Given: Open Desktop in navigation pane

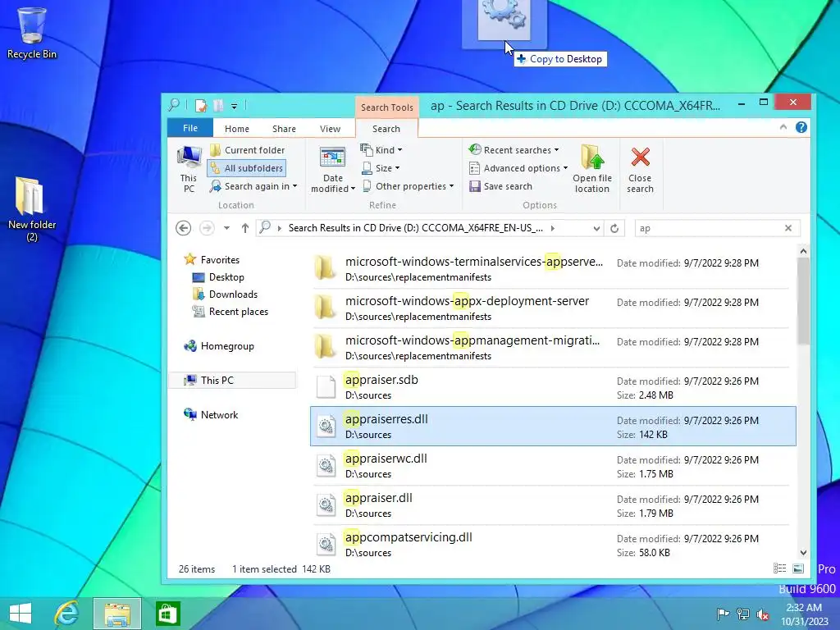Looking at the screenshot, I should 218,277.
